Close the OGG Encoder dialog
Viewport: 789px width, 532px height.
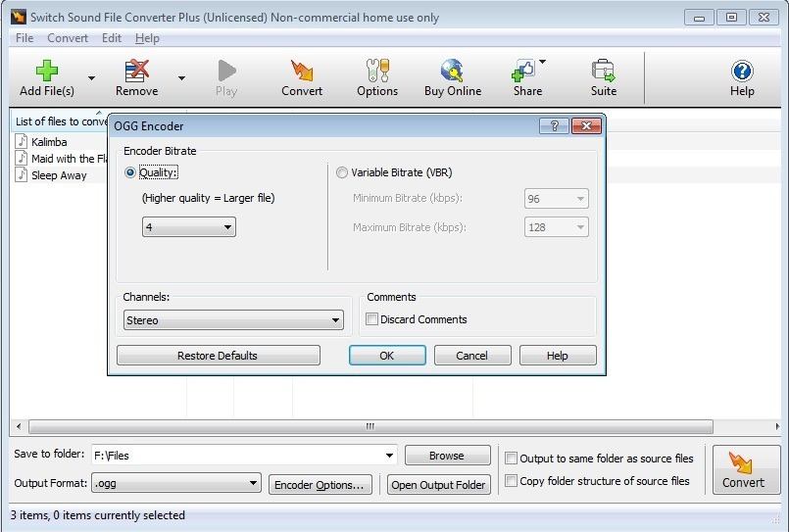pyautogui.click(x=586, y=125)
